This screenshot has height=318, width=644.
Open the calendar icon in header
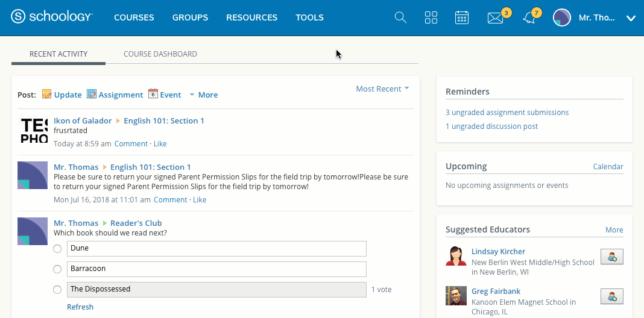tap(462, 17)
